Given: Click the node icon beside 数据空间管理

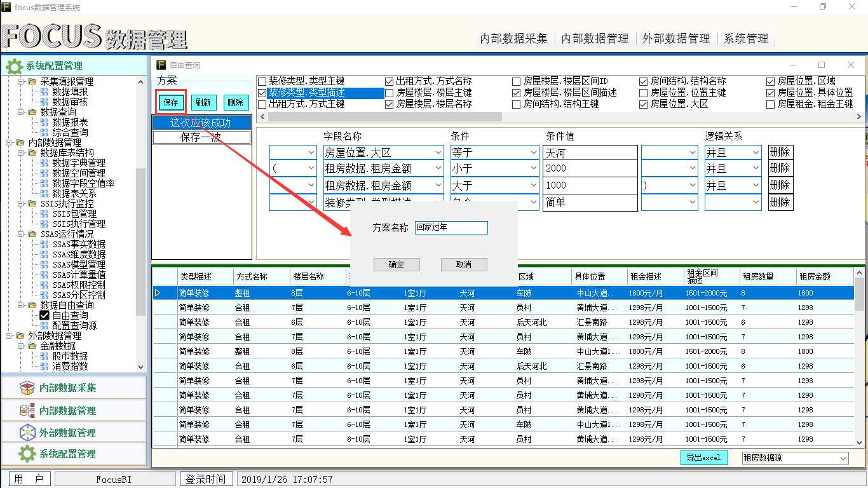Looking at the screenshot, I should (44, 173).
